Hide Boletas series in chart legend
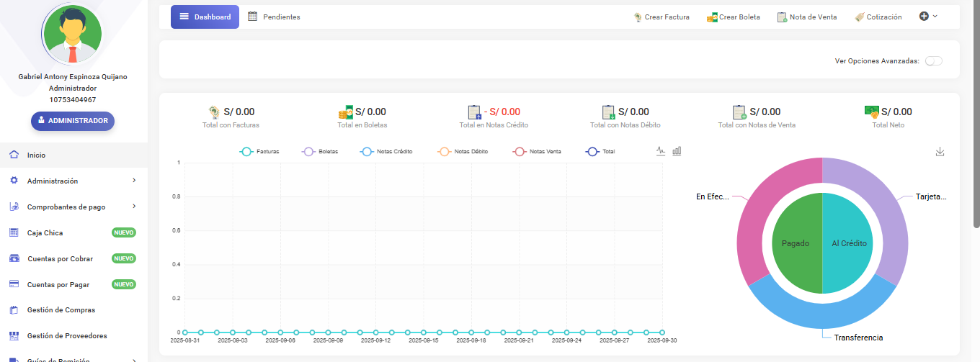Image resolution: width=980 pixels, height=362 pixels. pos(322,152)
